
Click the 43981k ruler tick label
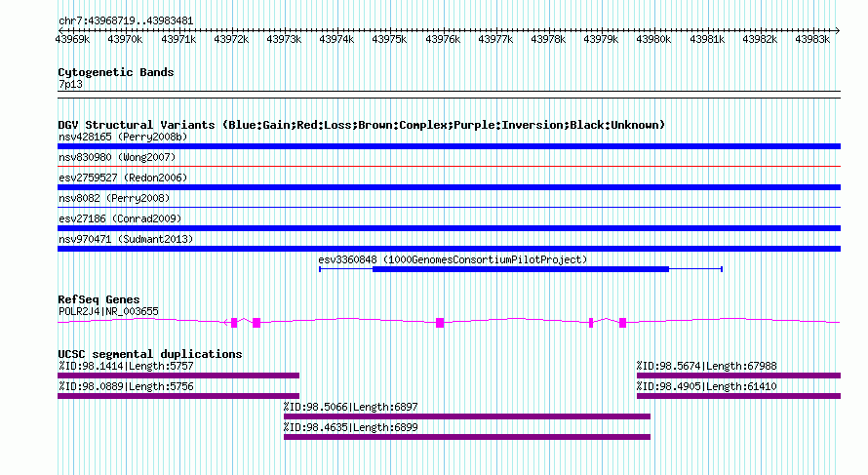pyautogui.click(x=707, y=39)
